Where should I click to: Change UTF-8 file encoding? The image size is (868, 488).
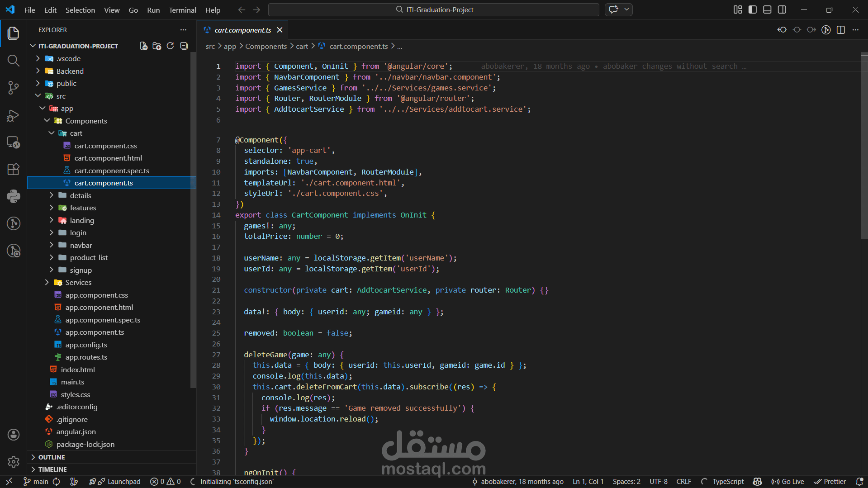point(658,482)
